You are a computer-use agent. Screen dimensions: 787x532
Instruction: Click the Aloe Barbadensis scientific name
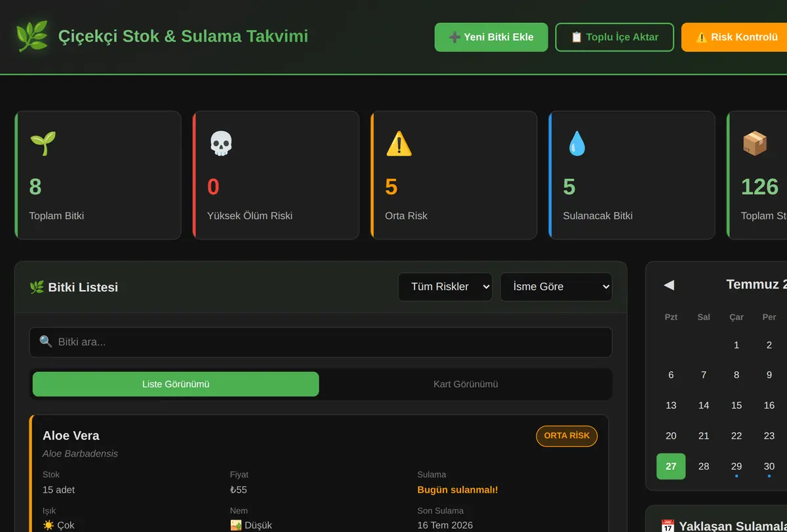click(x=80, y=454)
